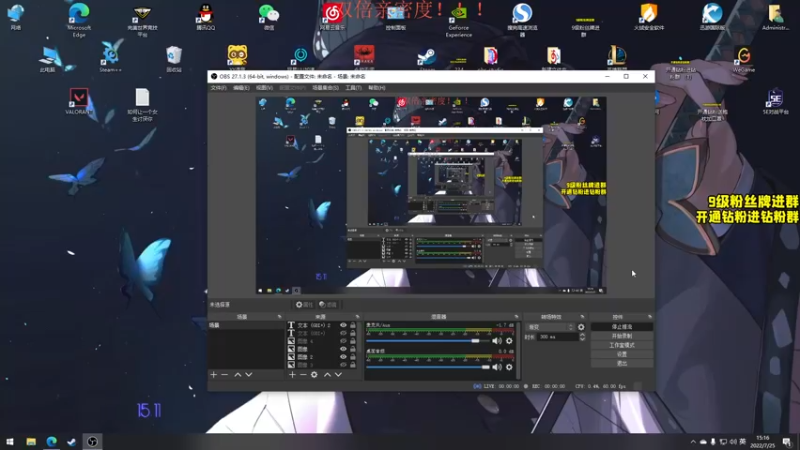The width and height of the screenshot is (800, 450).
Task: Open the 编辑(E) menu in OBS
Action: (x=241, y=88)
